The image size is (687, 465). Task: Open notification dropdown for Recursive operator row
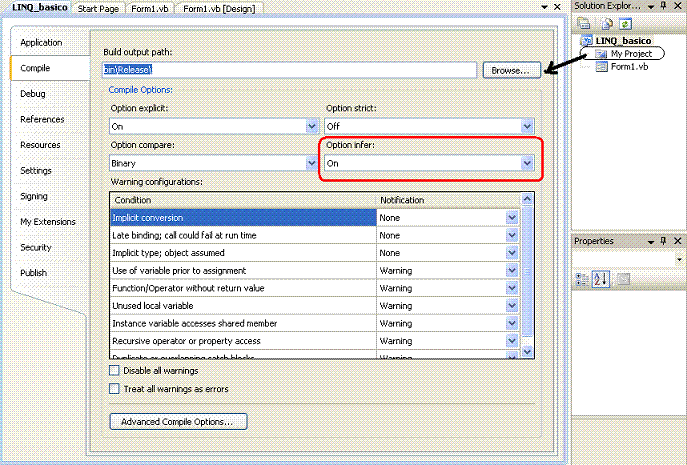tap(512, 341)
